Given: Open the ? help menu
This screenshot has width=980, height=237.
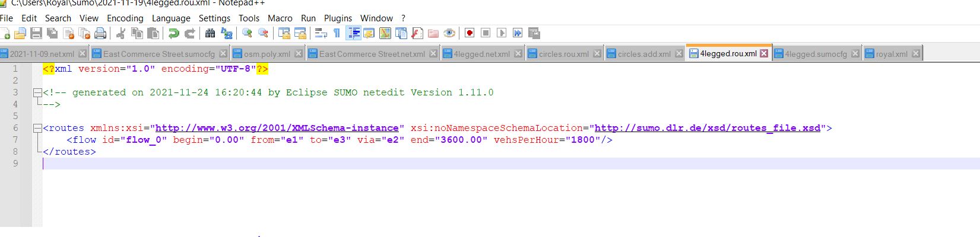Looking at the screenshot, I should (404, 18).
